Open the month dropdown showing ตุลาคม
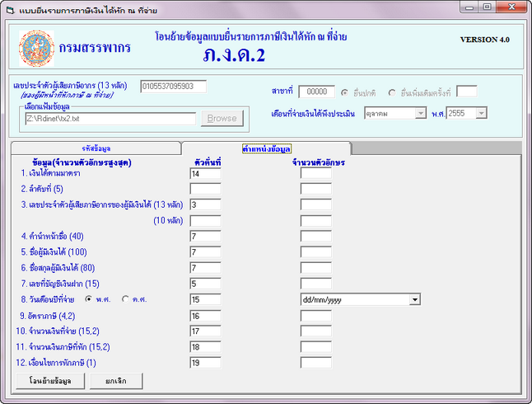This screenshot has width=532, height=404. point(421,114)
